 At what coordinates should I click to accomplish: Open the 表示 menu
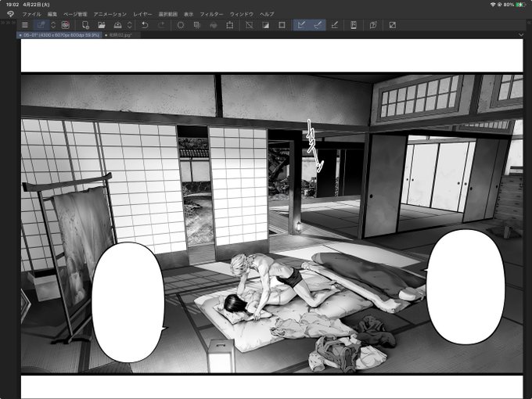(x=189, y=14)
